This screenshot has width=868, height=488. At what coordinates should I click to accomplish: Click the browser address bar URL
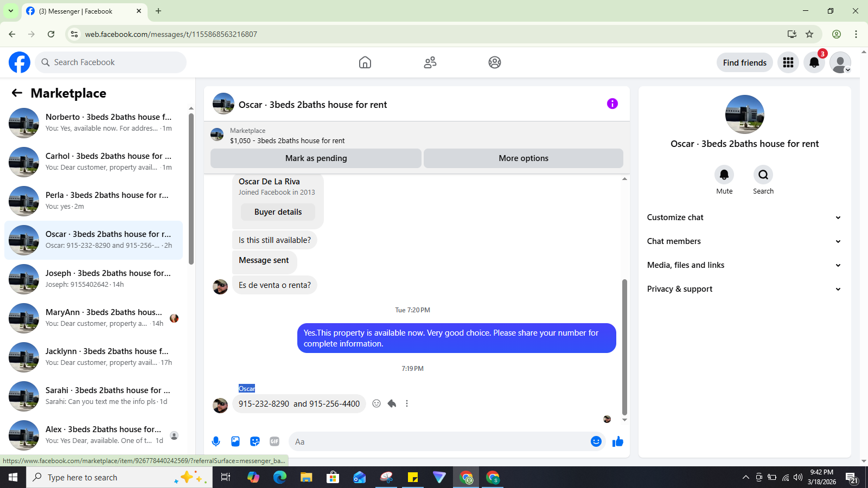(171, 34)
